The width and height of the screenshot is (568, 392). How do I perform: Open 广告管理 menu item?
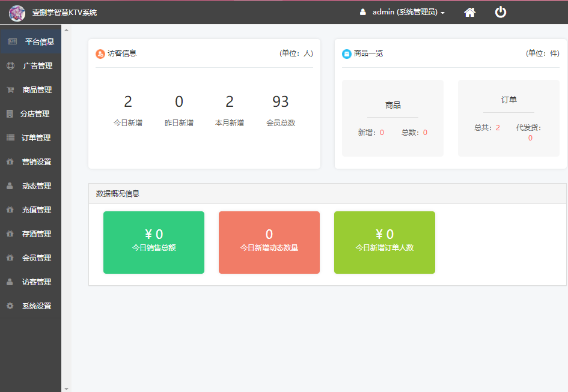point(31,65)
